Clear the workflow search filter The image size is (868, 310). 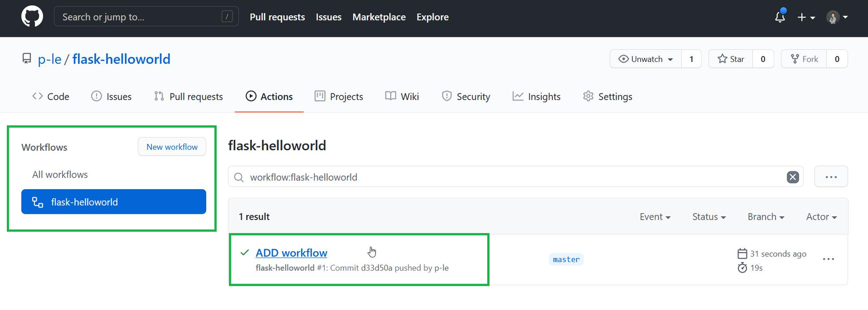(x=792, y=177)
